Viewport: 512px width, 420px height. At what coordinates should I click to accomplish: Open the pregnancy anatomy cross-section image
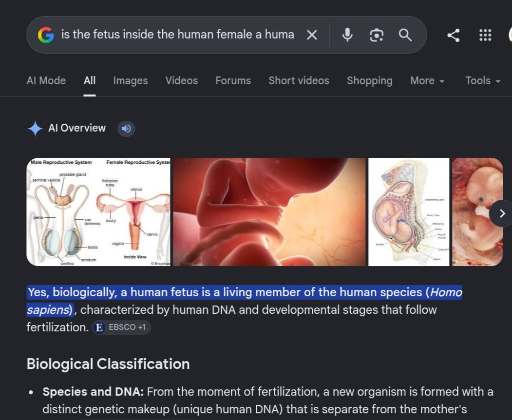pyautogui.click(x=409, y=212)
